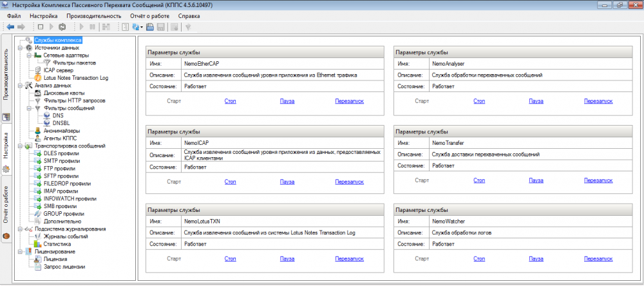Screen dimensions: 644x286
Task: Click the document list icon in toolbar
Action: click(x=126, y=27)
